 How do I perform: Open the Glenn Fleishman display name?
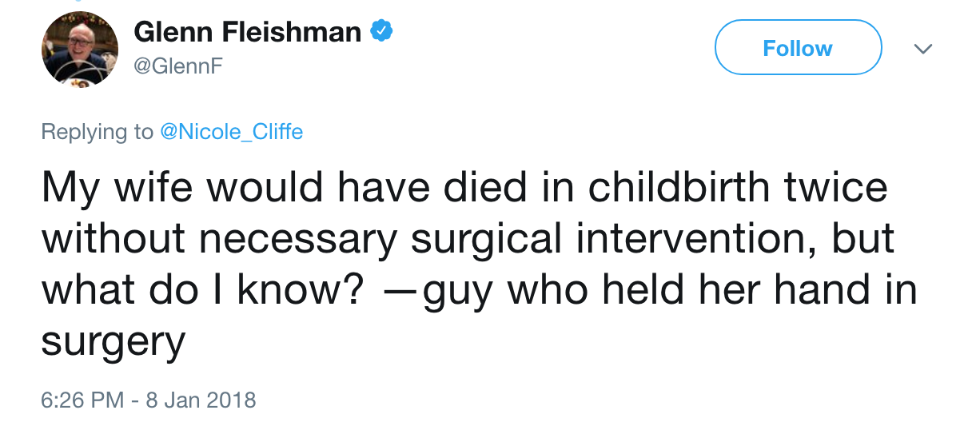tap(248, 32)
